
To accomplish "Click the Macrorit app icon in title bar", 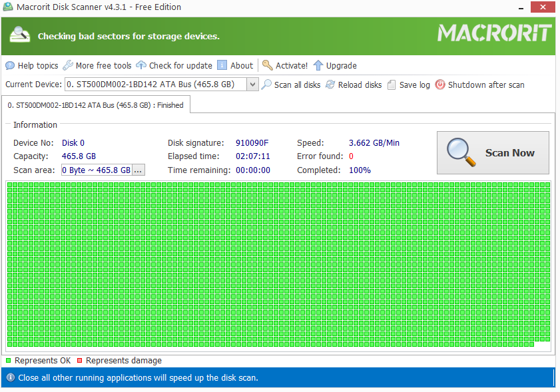I will click(x=8, y=7).
